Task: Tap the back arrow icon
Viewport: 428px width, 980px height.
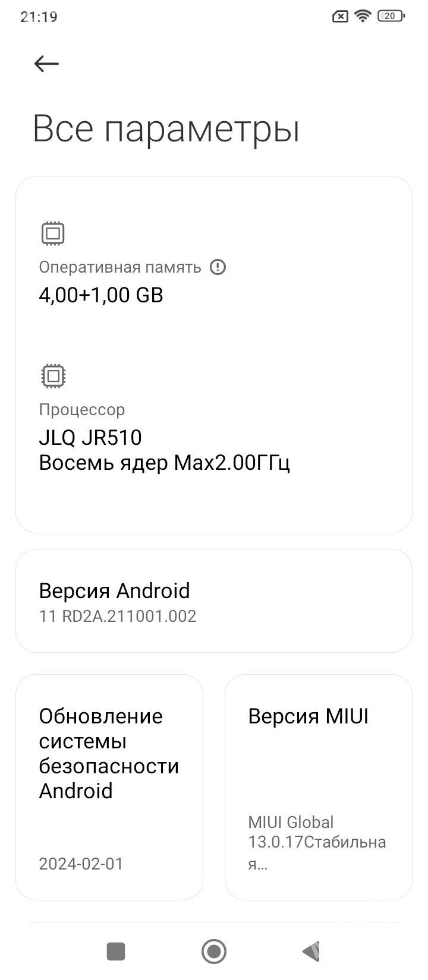Action: point(46,64)
